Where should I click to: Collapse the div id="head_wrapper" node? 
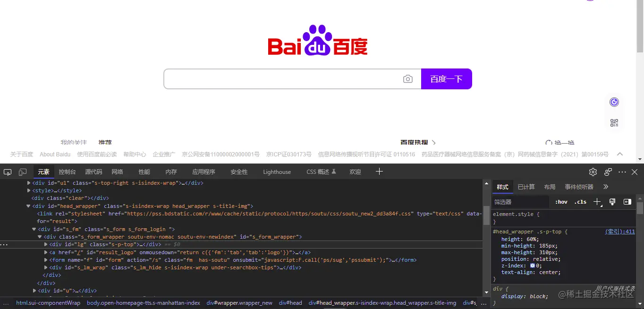coord(28,206)
